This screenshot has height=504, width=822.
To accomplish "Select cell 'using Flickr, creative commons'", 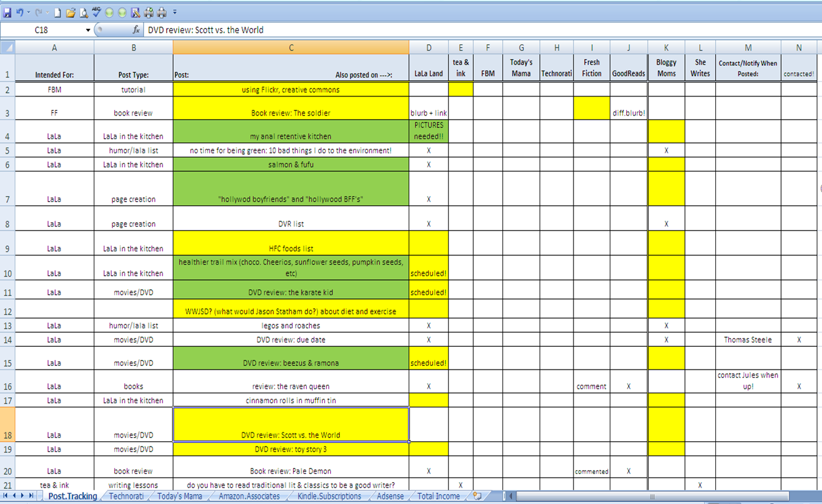I will (x=291, y=90).
